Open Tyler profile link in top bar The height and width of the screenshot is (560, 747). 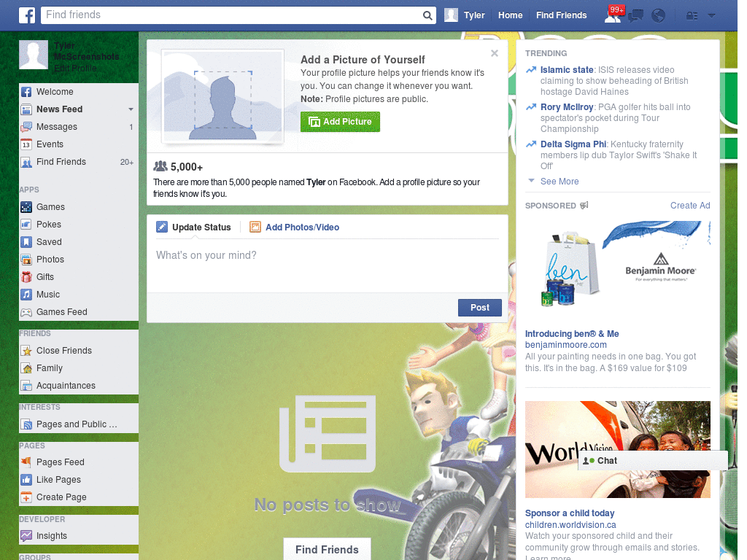click(x=465, y=15)
